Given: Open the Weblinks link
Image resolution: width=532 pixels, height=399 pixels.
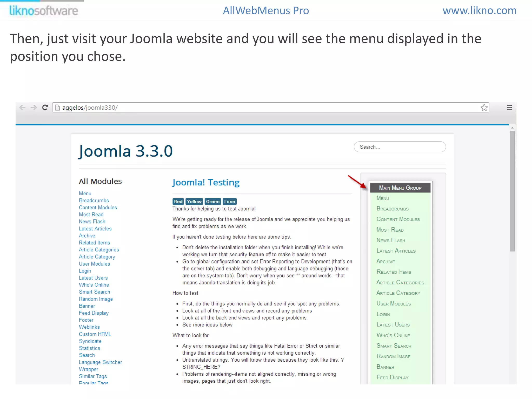Looking at the screenshot, I should pyautogui.click(x=89, y=327).
